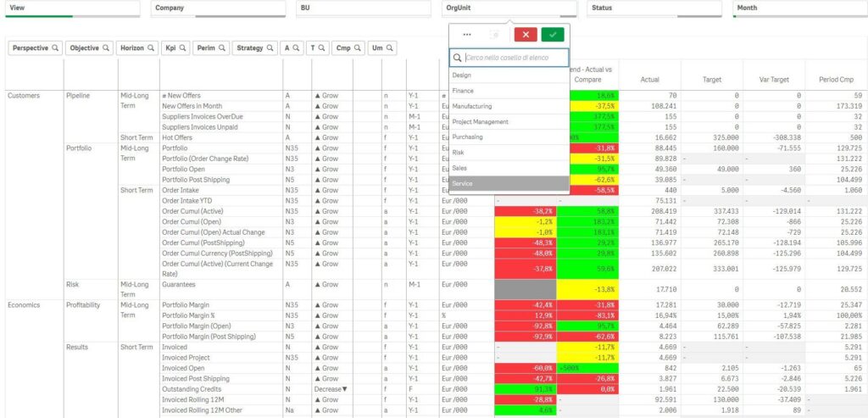
Task: Select Service in the OrgUnit list
Action: pos(509,183)
